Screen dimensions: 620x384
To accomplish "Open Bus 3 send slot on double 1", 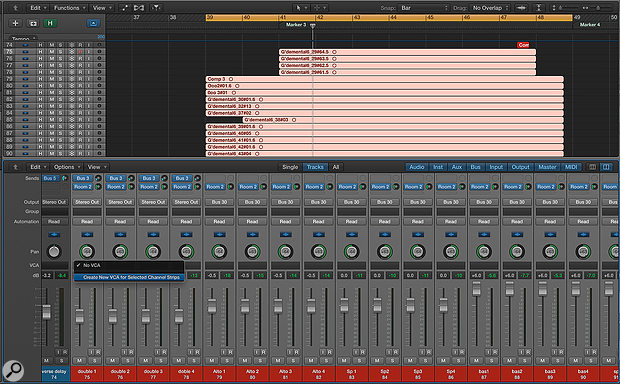I will click(x=83, y=178).
